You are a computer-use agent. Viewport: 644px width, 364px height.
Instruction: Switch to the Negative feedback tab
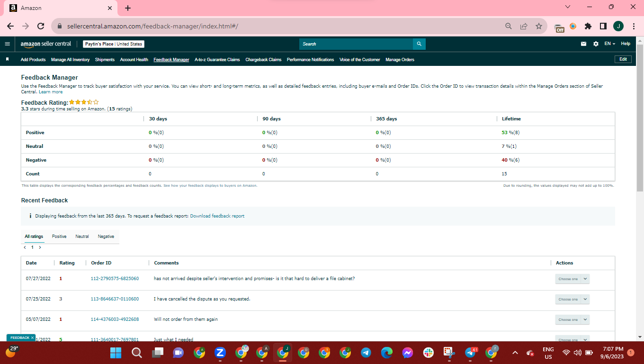(106, 237)
